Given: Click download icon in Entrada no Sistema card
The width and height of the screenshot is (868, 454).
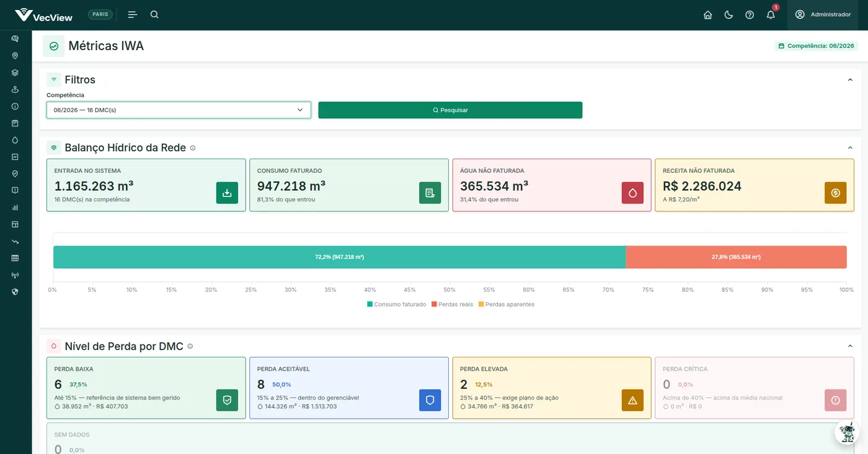Looking at the screenshot, I should pyautogui.click(x=227, y=193).
